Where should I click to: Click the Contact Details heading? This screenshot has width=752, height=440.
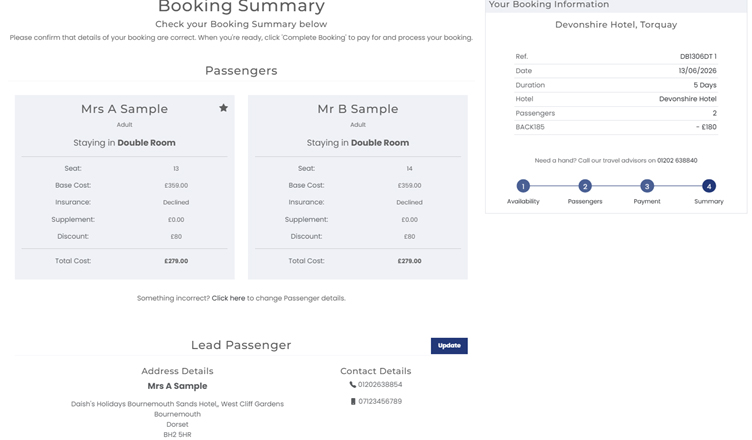[x=376, y=371]
